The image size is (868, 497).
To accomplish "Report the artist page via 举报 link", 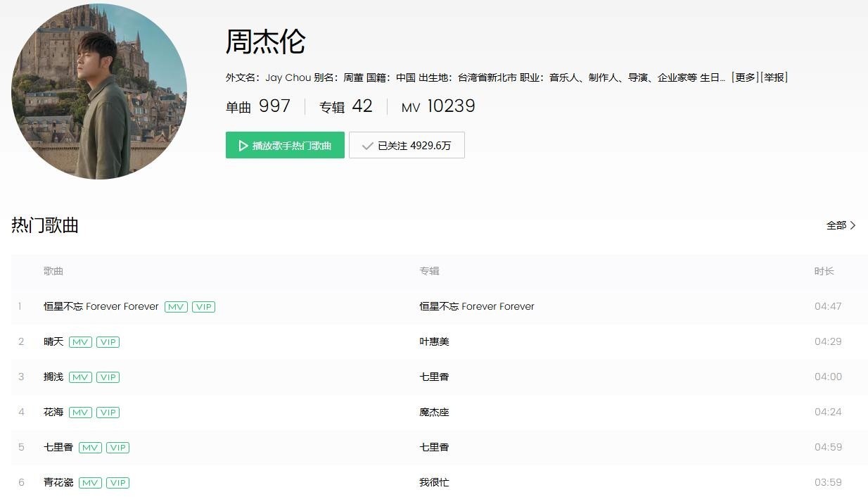I will 774,77.
